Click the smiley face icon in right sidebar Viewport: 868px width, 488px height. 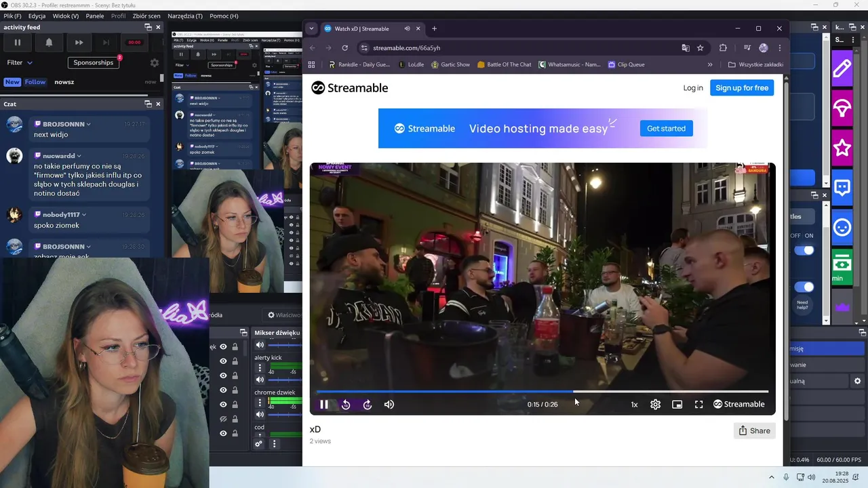[842, 227]
